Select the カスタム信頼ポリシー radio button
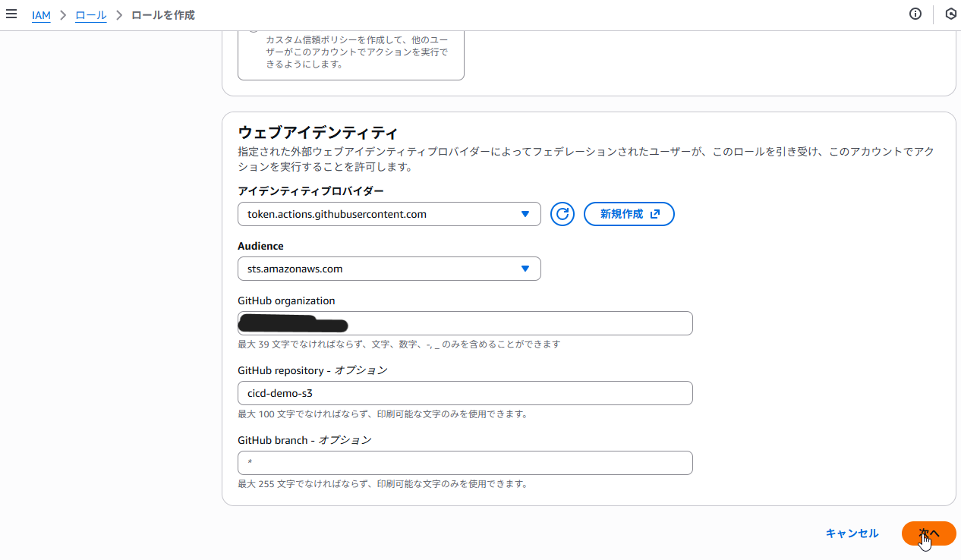The image size is (961, 560). click(x=253, y=27)
